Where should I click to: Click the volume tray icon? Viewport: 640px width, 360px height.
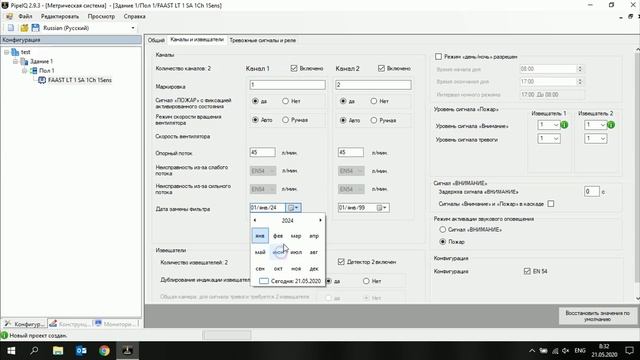click(565, 351)
